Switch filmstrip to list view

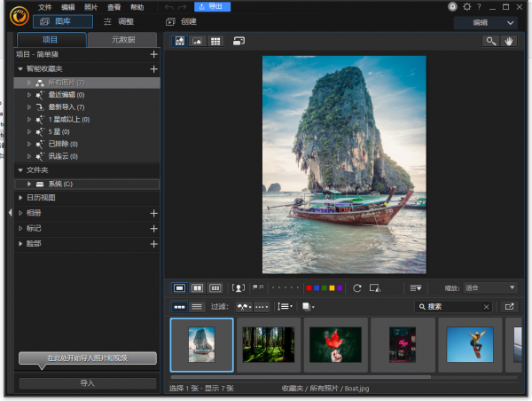(x=197, y=306)
